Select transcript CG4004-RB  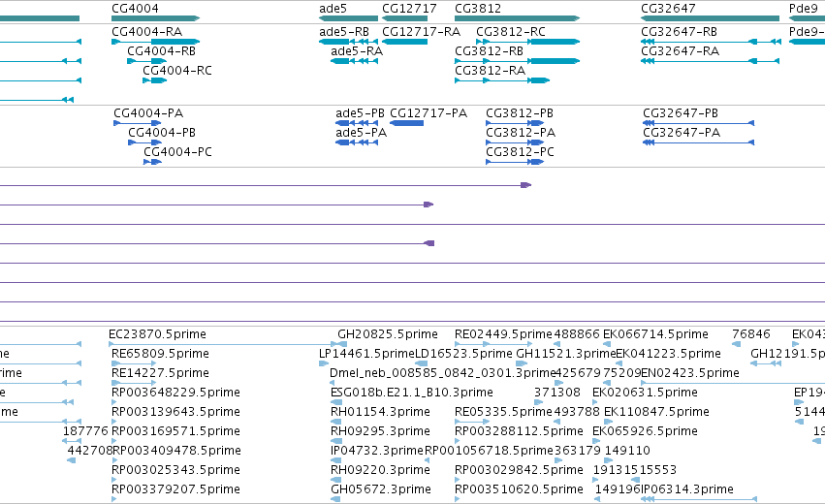(x=162, y=51)
